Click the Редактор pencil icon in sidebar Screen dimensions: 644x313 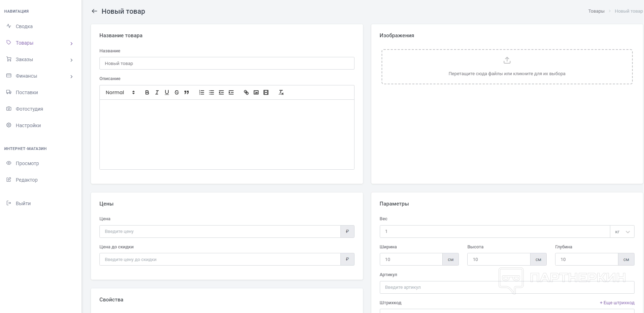(x=9, y=180)
